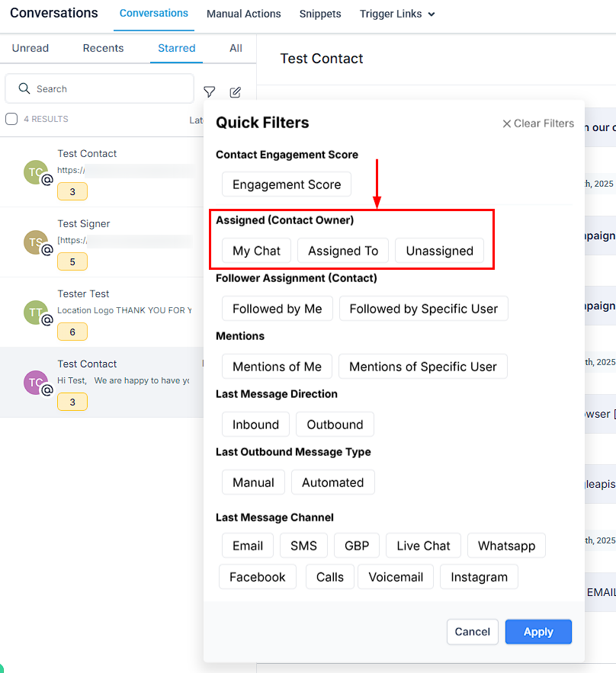Select the Manual outbound message type

click(x=253, y=482)
